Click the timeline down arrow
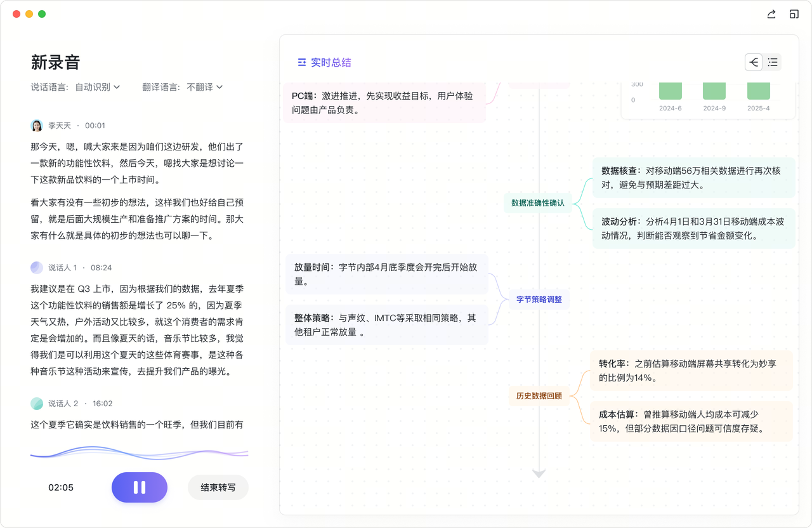Image resolution: width=812 pixels, height=528 pixels. coord(539,473)
